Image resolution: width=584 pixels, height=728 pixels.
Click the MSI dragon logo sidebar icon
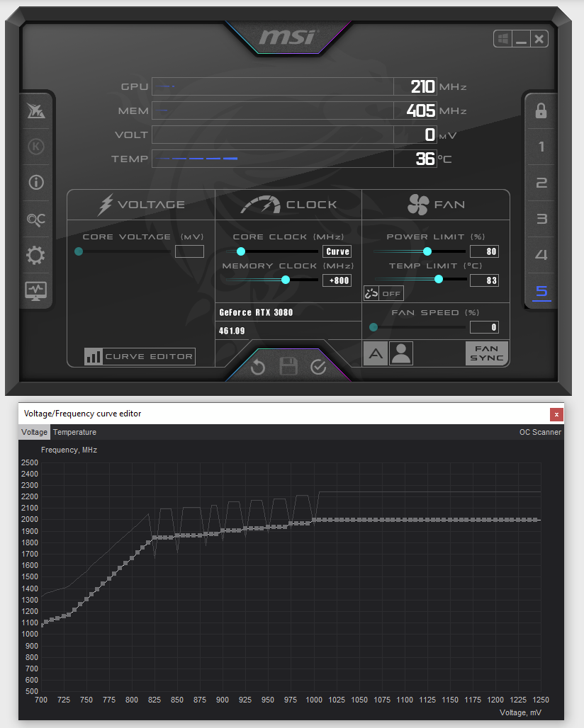(x=35, y=110)
